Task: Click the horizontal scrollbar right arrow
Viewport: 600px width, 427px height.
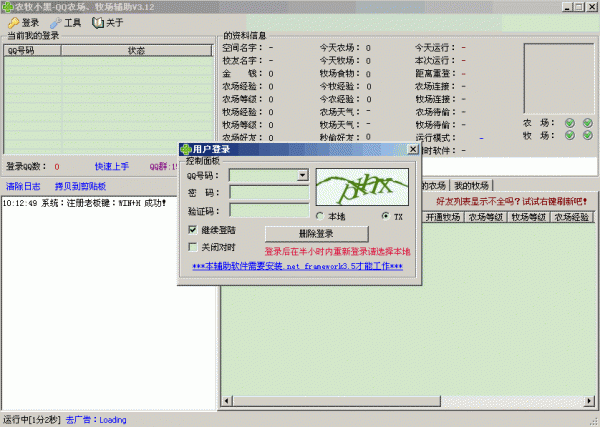Action: click(x=589, y=401)
